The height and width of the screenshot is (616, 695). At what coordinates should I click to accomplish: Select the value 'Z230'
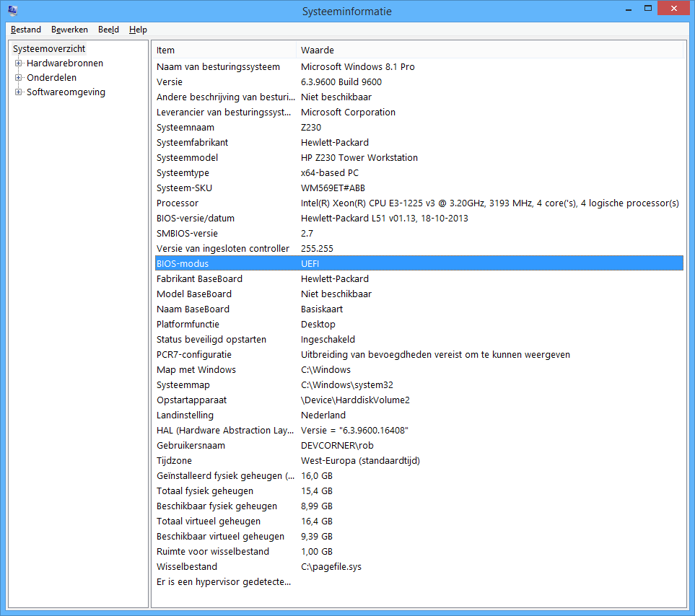point(311,128)
